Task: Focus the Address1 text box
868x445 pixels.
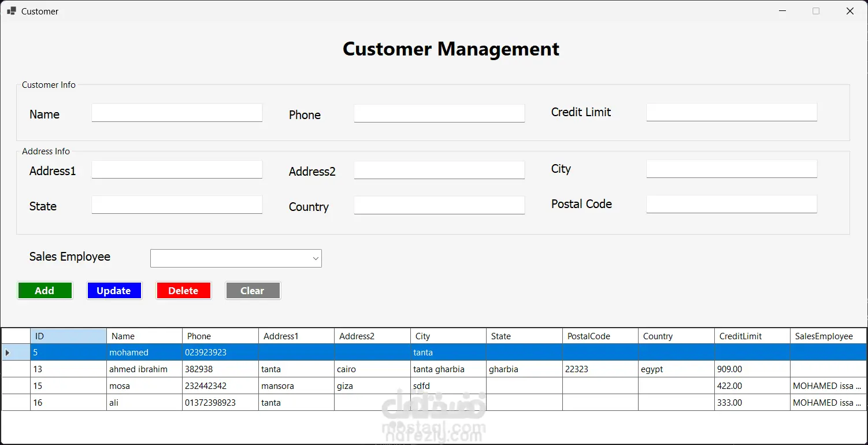Action: coord(177,169)
